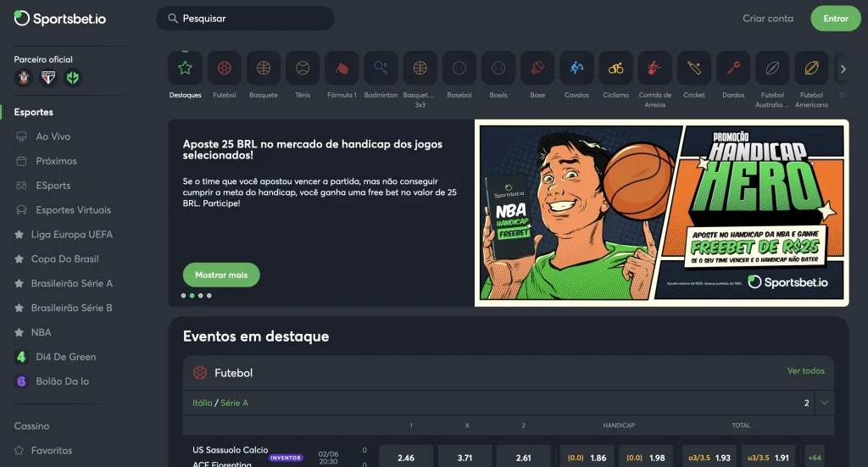868x467 pixels.
Task: Open the Dardos dart icon
Action: (x=733, y=69)
